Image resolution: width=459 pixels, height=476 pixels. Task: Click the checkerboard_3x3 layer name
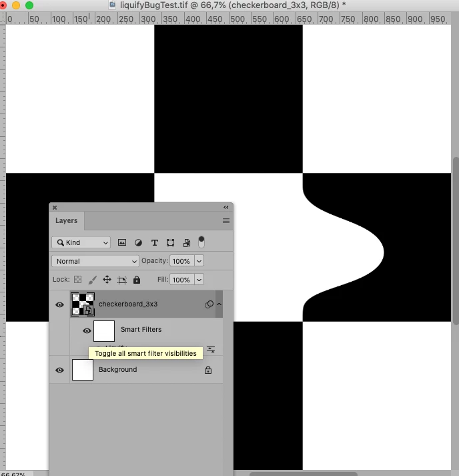point(128,304)
